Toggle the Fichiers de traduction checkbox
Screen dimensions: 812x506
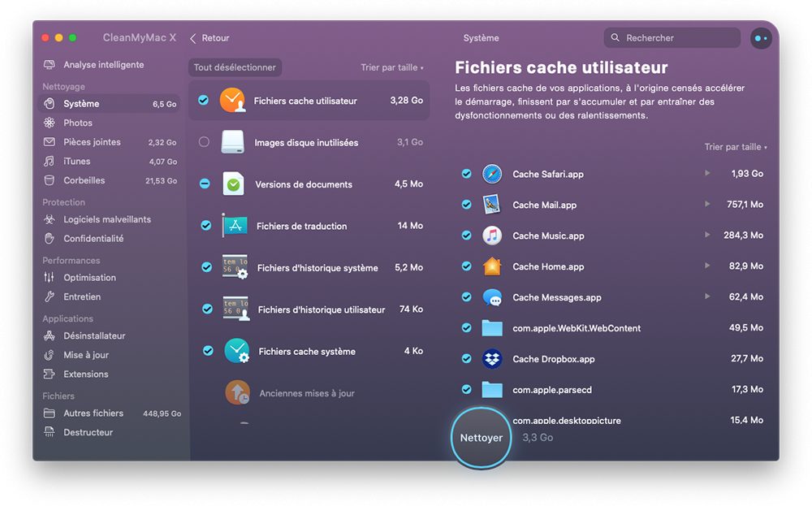click(205, 226)
